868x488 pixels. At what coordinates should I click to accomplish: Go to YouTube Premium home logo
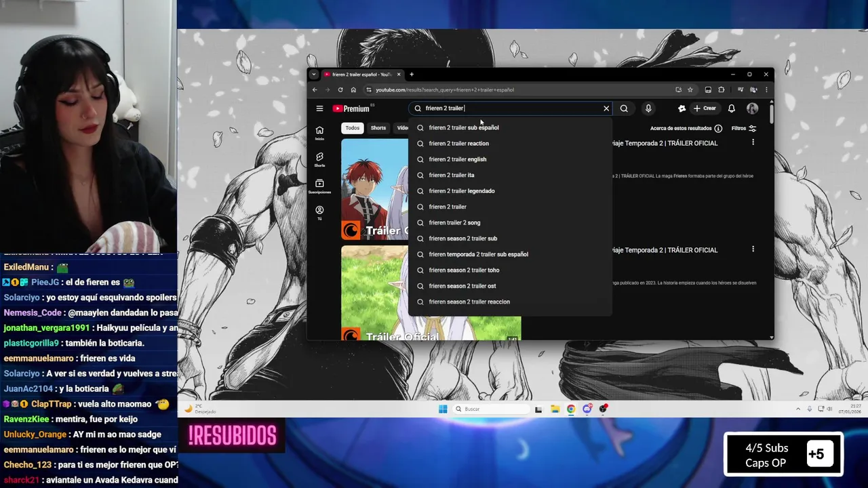pos(351,108)
